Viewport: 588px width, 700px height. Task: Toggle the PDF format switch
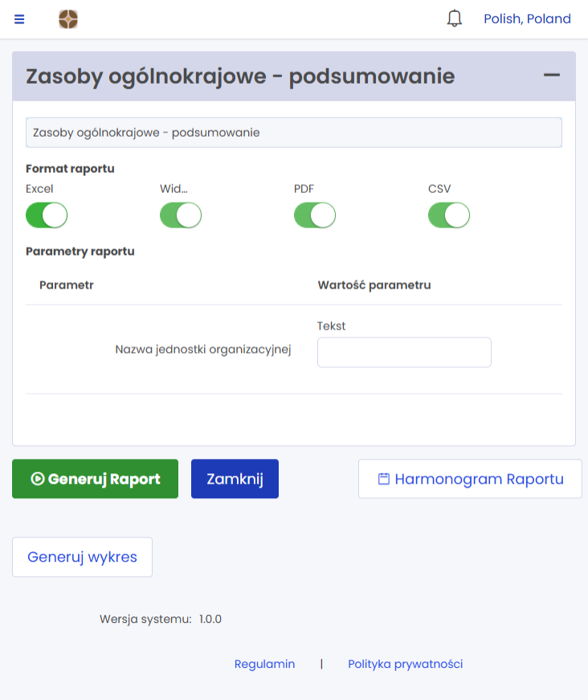(x=315, y=215)
